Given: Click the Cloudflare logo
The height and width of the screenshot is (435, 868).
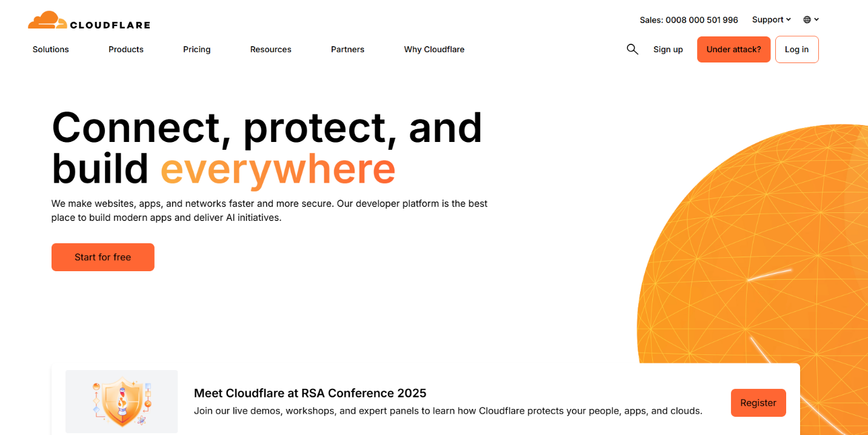Looking at the screenshot, I should (x=88, y=21).
